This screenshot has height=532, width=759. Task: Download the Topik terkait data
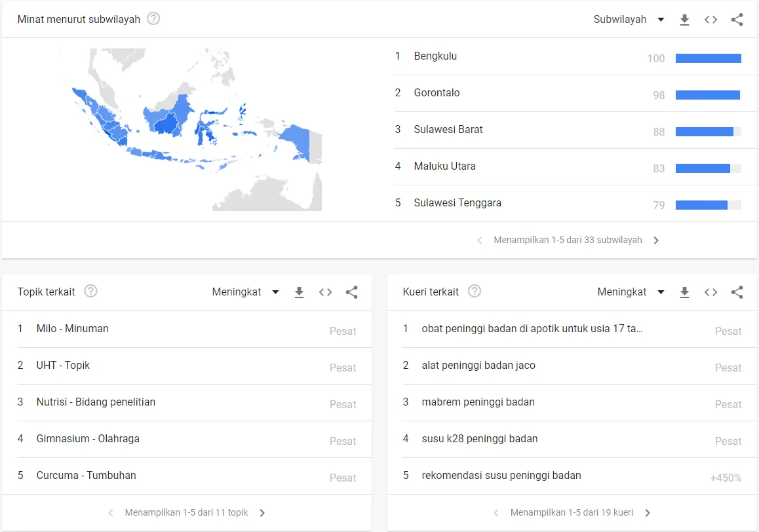[x=300, y=292]
